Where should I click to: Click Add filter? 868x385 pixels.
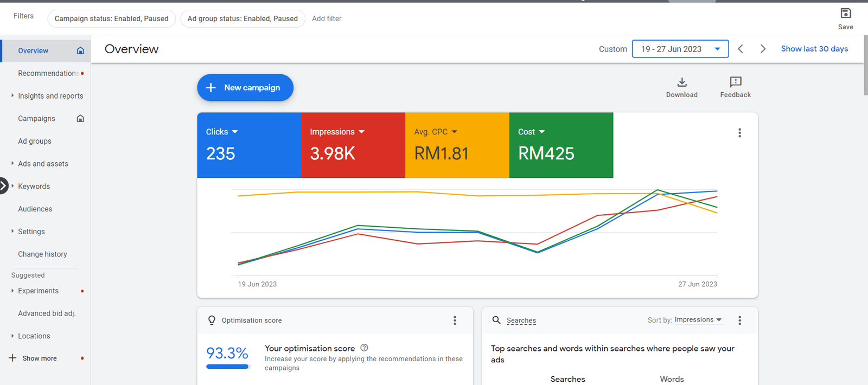coord(327,18)
